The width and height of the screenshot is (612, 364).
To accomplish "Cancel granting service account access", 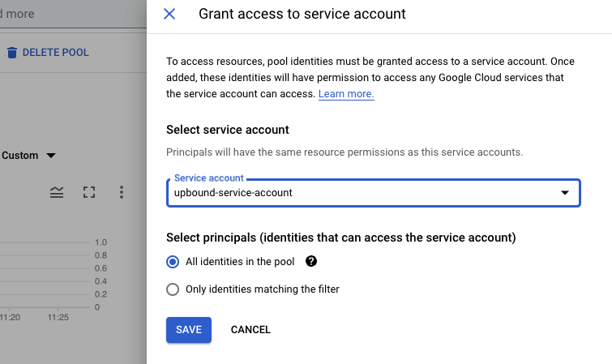I will click(x=250, y=330).
